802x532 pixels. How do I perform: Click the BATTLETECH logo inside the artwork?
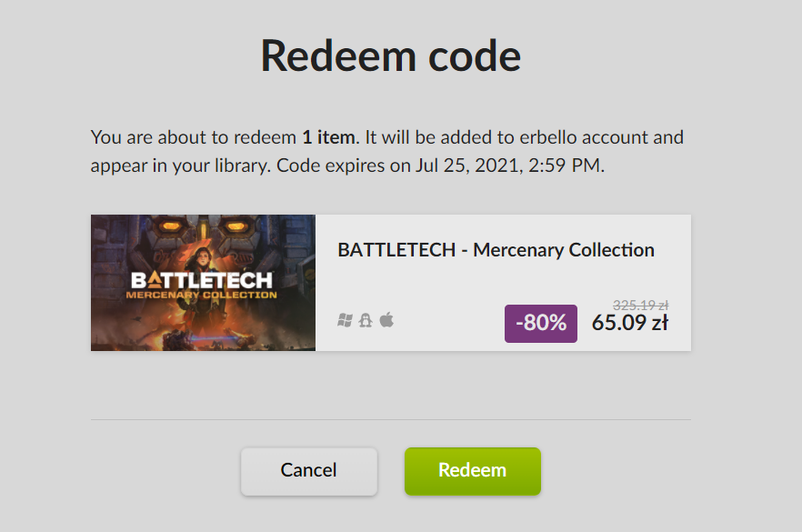tap(202, 280)
